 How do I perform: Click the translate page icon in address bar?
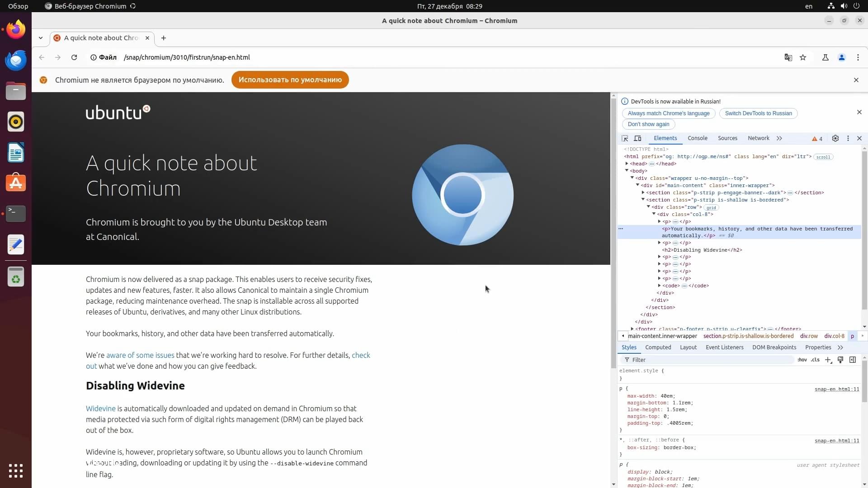pos(788,57)
